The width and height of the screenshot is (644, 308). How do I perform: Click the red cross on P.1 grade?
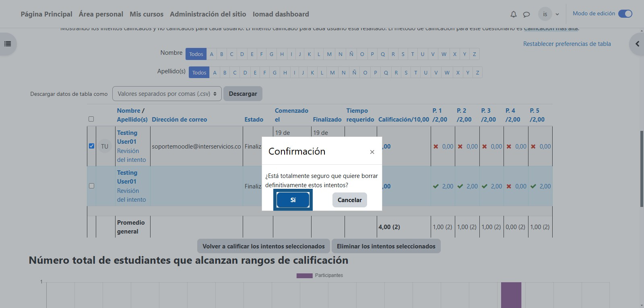(x=436, y=147)
